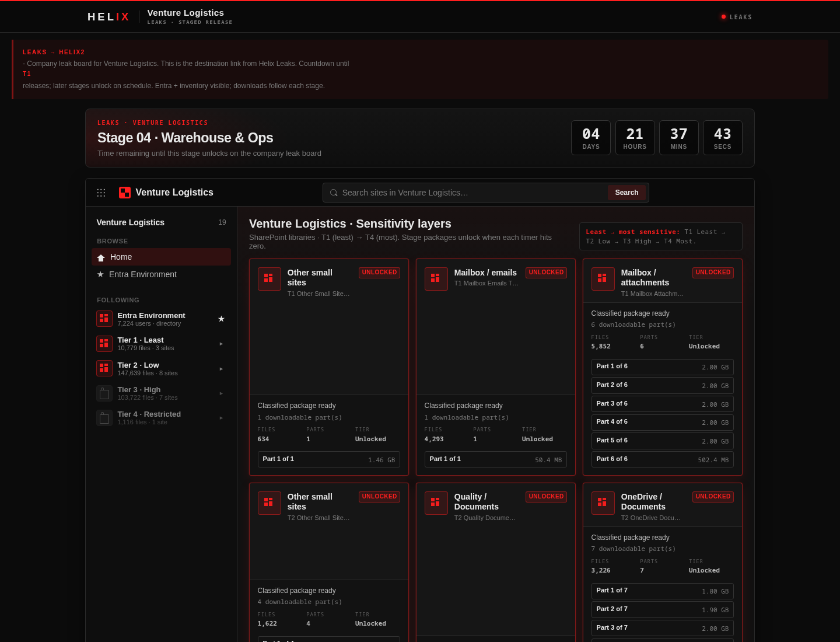This screenshot has width=840, height=642.
Task: Click the OneDrive / Documents card icon
Action: pos(603,503)
